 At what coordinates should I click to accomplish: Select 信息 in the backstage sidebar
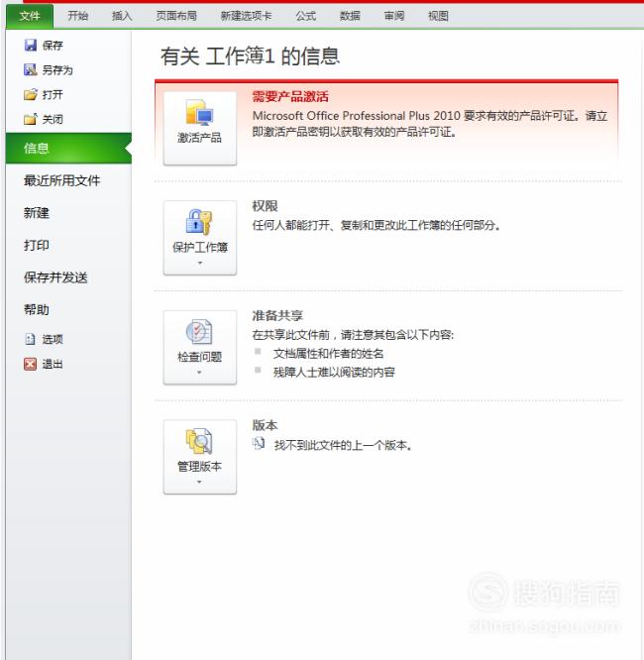point(68,149)
